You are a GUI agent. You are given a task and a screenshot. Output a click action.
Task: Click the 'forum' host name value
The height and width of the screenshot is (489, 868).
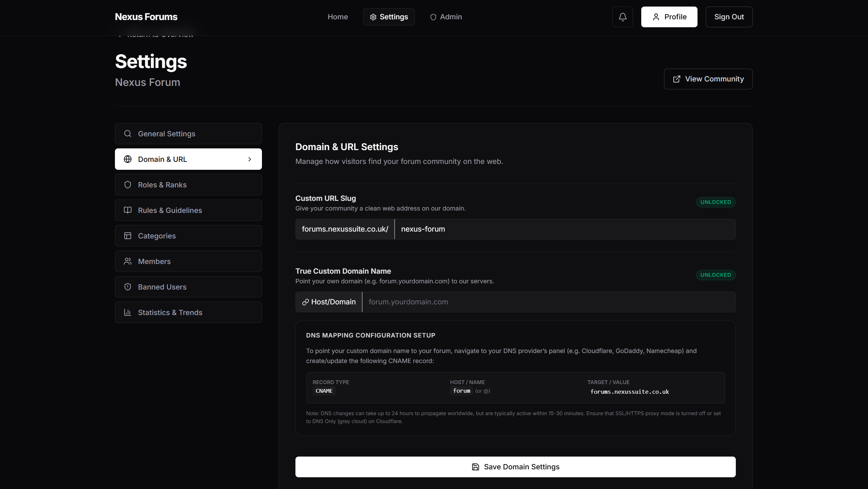pos(461,391)
